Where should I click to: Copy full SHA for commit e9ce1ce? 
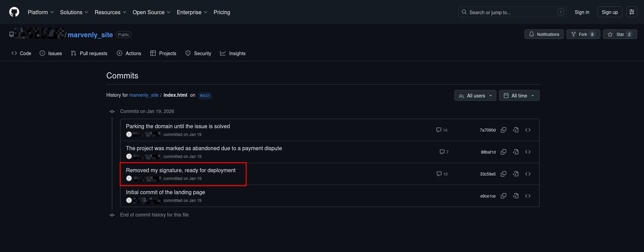coord(503,196)
